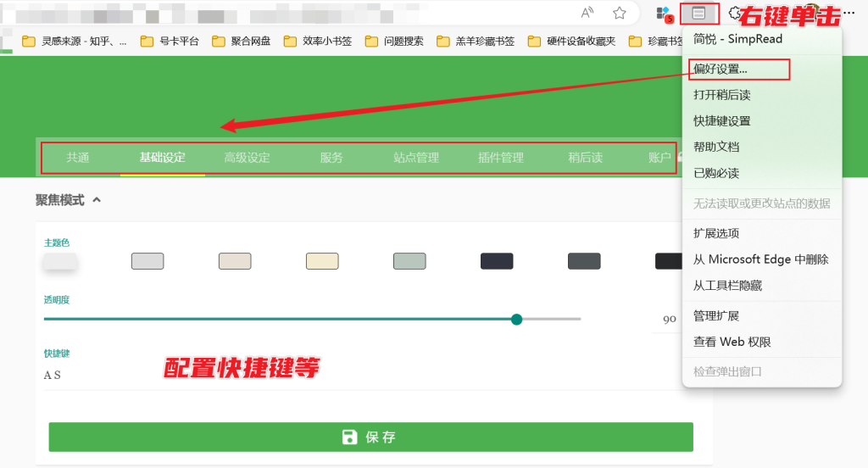Switch to the 基础设定 tab
This screenshot has width=868, height=468.
click(x=162, y=158)
